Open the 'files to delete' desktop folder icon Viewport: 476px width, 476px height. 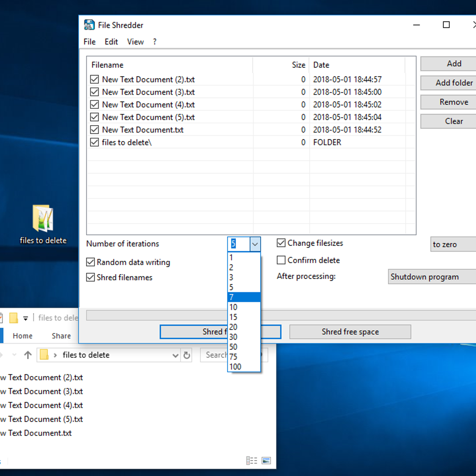43,224
